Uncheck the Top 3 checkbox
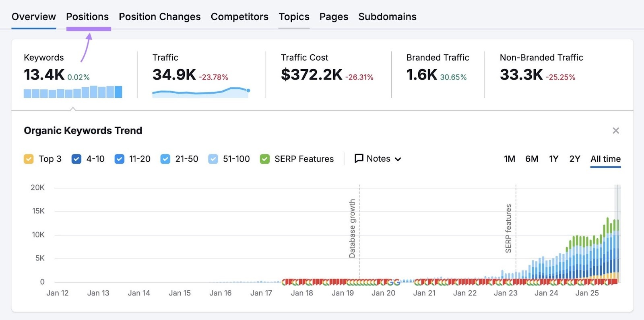The width and height of the screenshot is (644, 320). point(29,159)
